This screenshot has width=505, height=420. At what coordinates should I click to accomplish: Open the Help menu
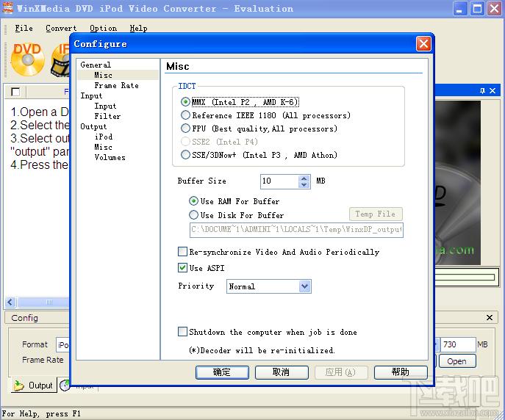(138, 29)
